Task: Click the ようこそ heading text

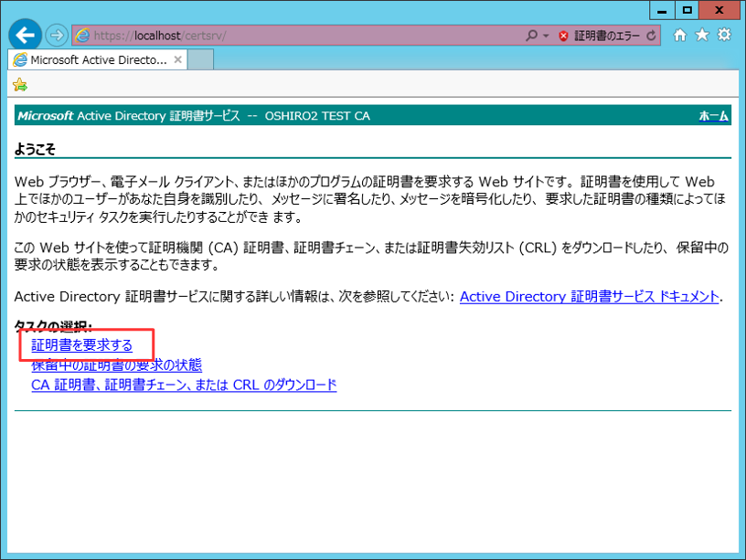Action: 35,149
